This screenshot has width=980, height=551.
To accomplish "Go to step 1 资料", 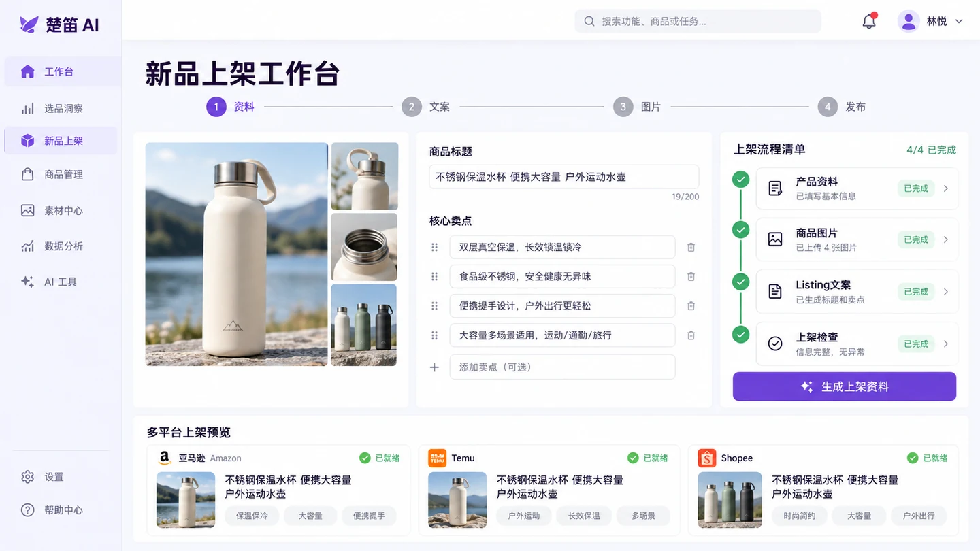I will coord(231,107).
